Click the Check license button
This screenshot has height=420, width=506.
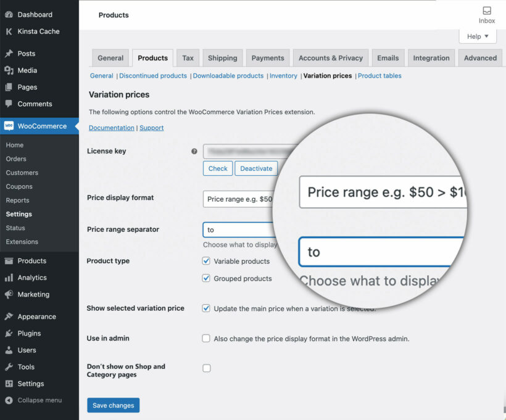point(218,168)
